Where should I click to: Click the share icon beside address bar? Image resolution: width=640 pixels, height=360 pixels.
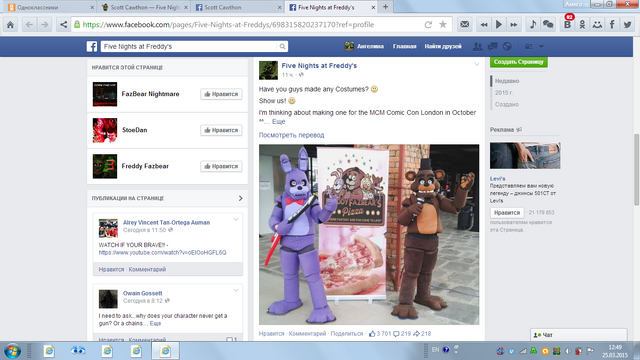pos(63,24)
